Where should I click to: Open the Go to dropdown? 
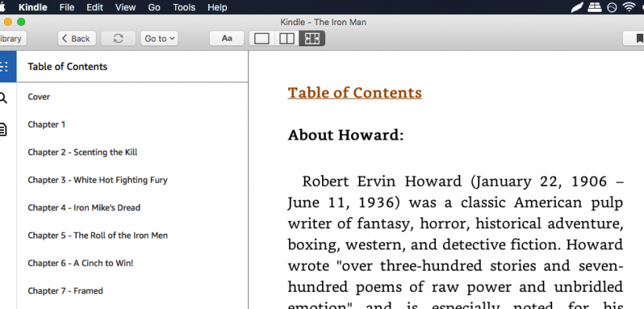point(159,38)
